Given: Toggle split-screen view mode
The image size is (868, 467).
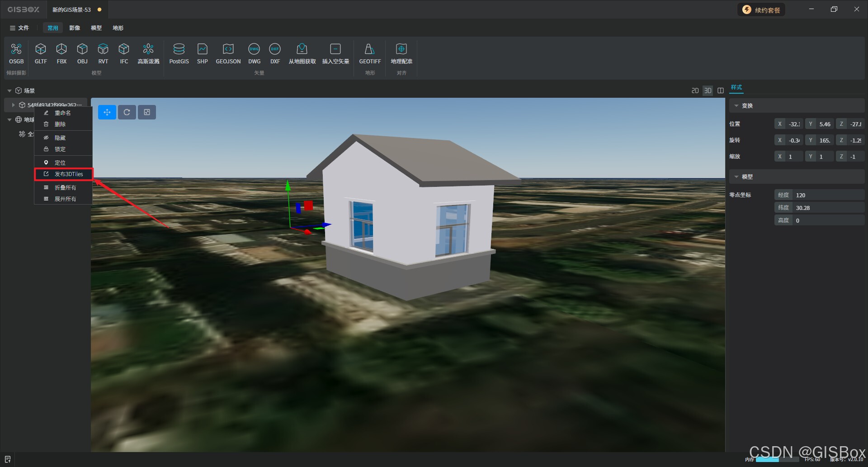Looking at the screenshot, I should [721, 91].
